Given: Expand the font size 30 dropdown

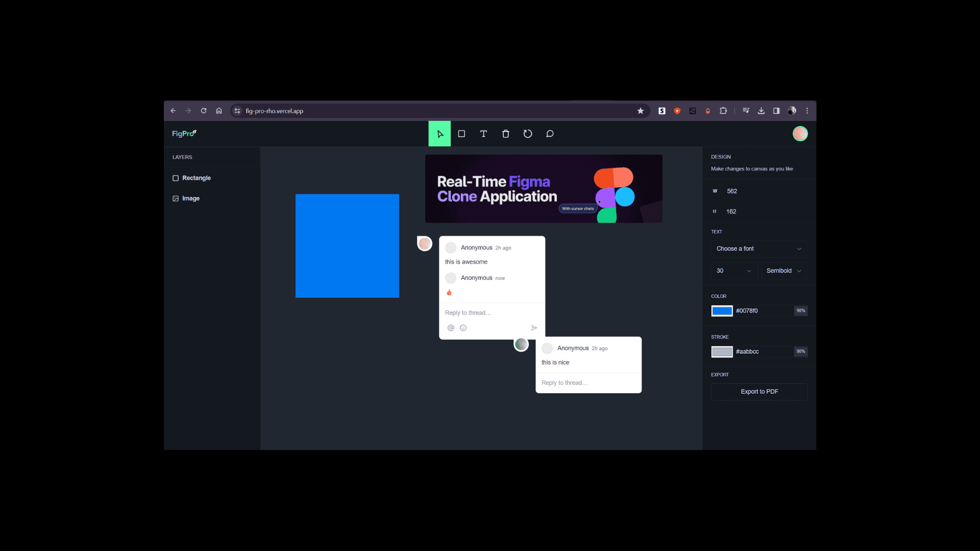Looking at the screenshot, I should click(x=733, y=271).
